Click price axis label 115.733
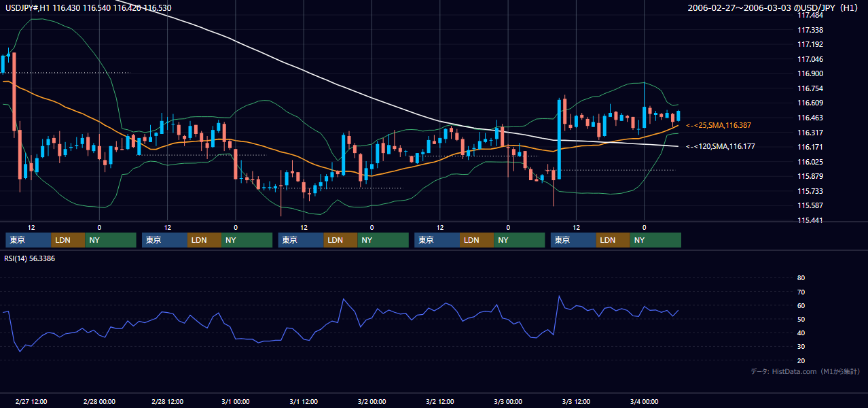868x408 pixels. (x=810, y=191)
